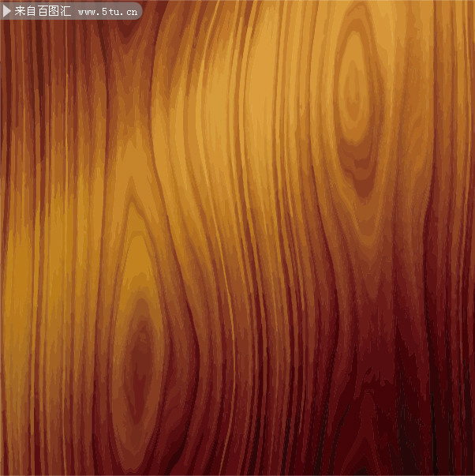Screen dimensions: 475x476
Task: Click the triangle arrow icon in watermark
Action: (x=6, y=11)
